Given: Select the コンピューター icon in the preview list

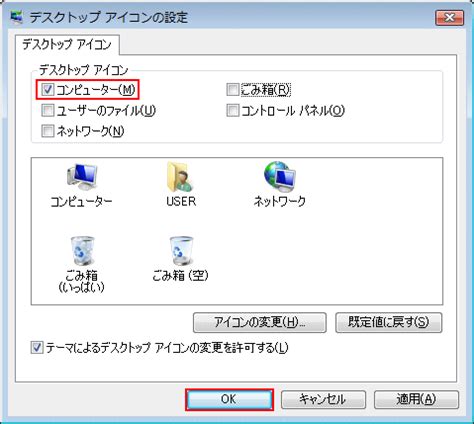Looking at the screenshot, I should point(82,177).
